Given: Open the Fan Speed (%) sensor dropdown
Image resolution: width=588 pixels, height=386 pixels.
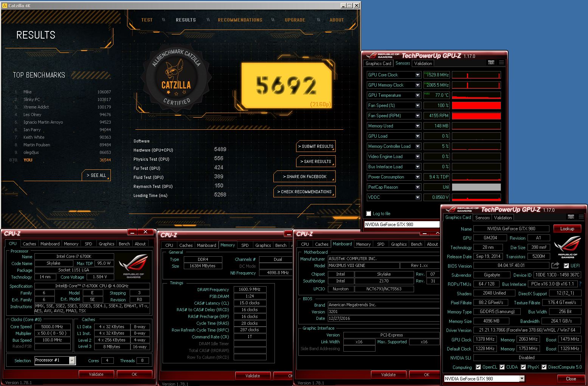Looking at the screenshot, I should 418,105.
